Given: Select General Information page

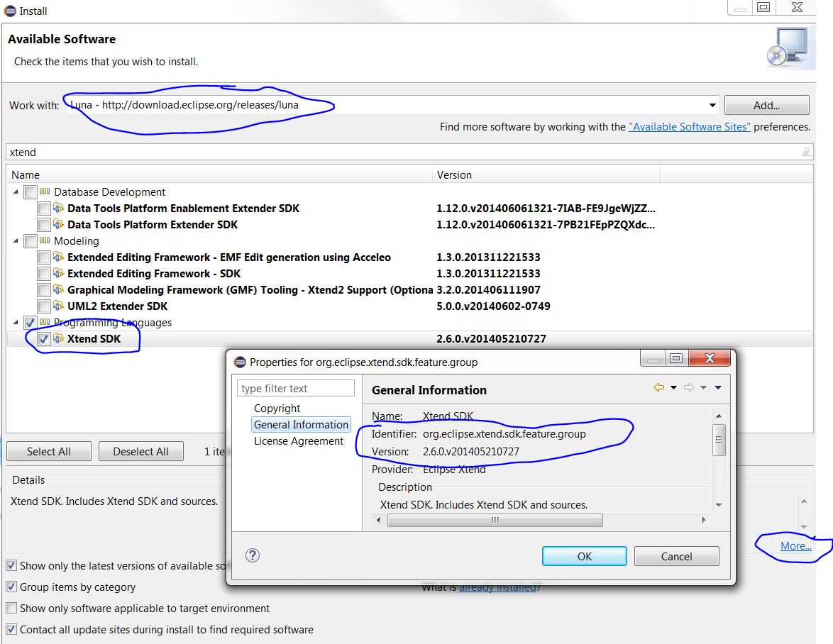Looking at the screenshot, I should click(301, 425).
